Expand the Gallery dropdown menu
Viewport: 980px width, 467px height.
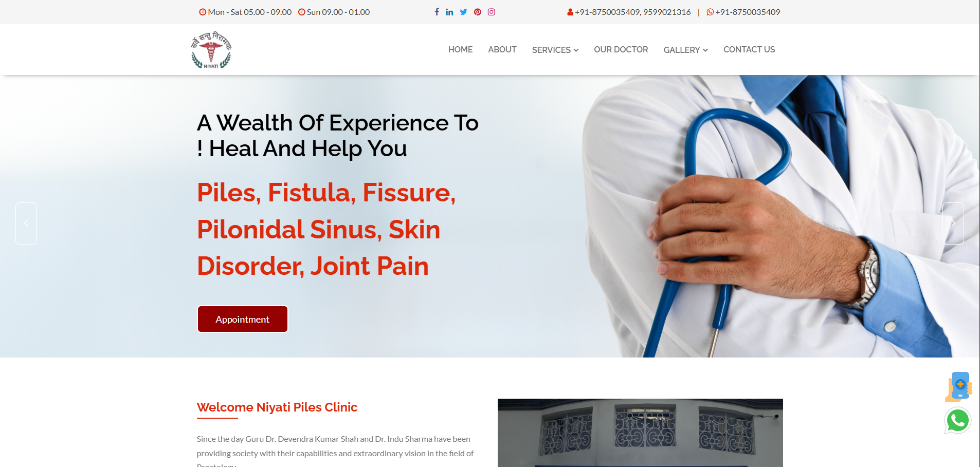(x=685, y=50)
